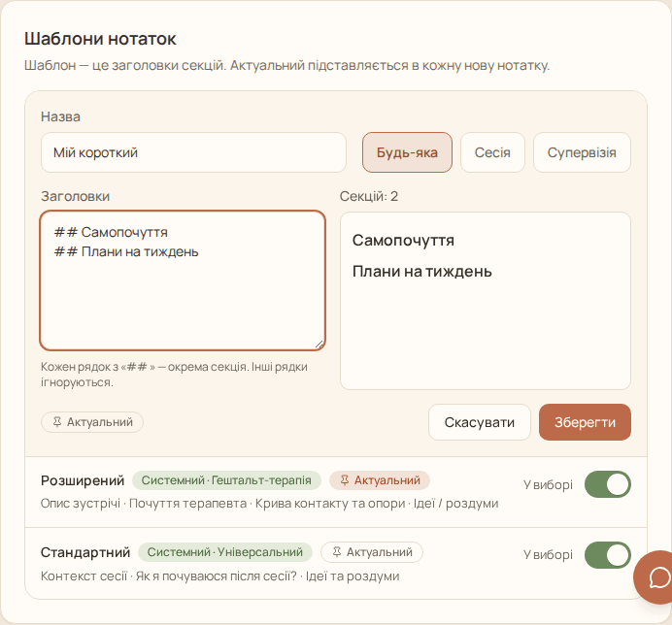Viewport: 672px width, 625px height.
Task: Click the Шаблони нотаток page title
Action: (x=100, y=39)
